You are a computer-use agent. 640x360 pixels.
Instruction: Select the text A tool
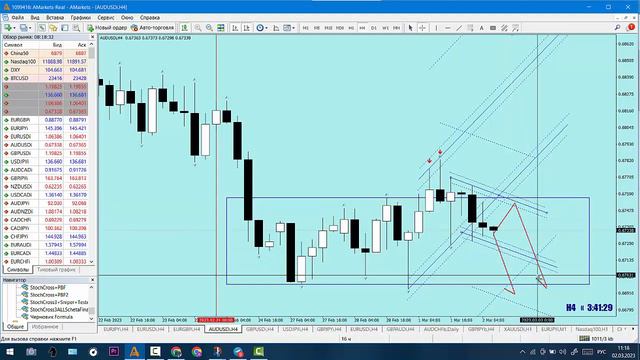[x=482, y=28]
